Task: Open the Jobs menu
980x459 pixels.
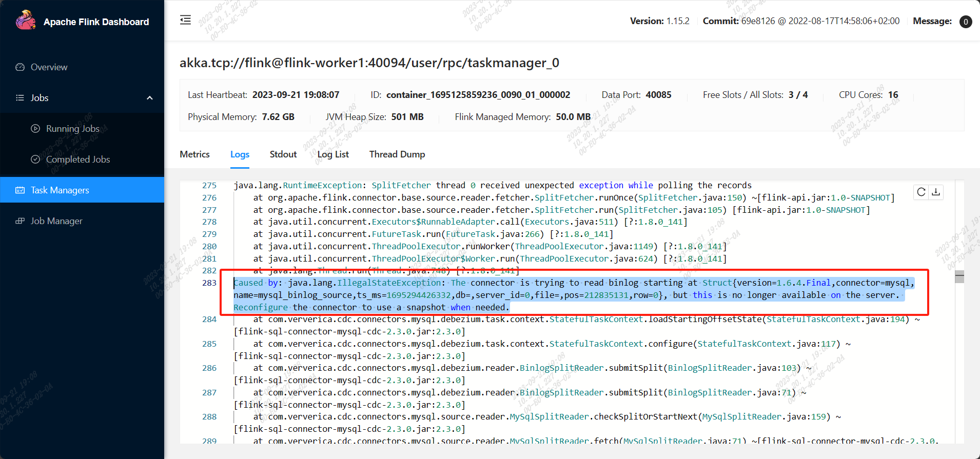Action: [x=82, y=98]
